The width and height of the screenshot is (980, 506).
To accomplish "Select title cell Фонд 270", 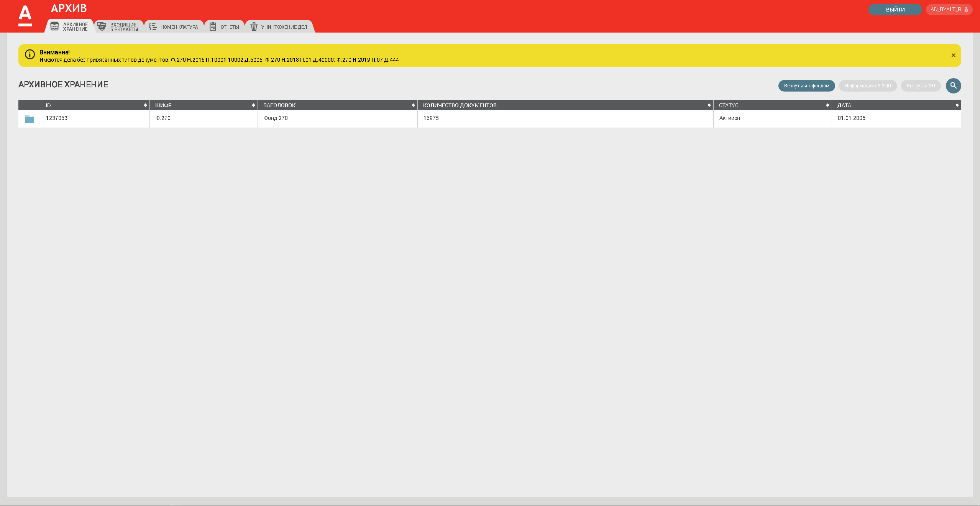I will [337, 118].
